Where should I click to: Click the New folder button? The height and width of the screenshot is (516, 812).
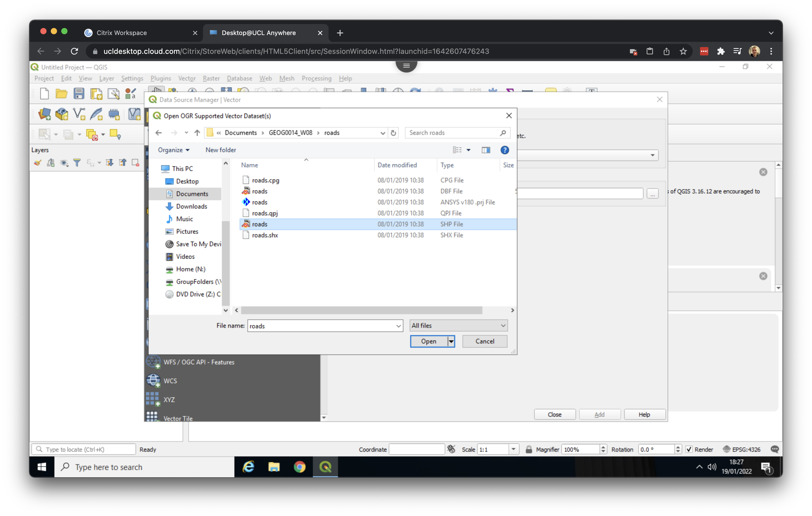coord(221,150)
